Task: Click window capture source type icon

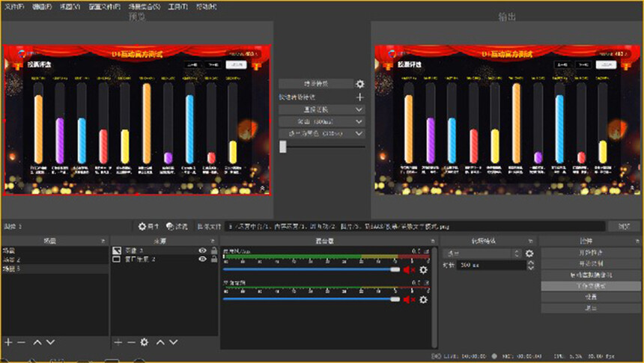Action: 117,260
